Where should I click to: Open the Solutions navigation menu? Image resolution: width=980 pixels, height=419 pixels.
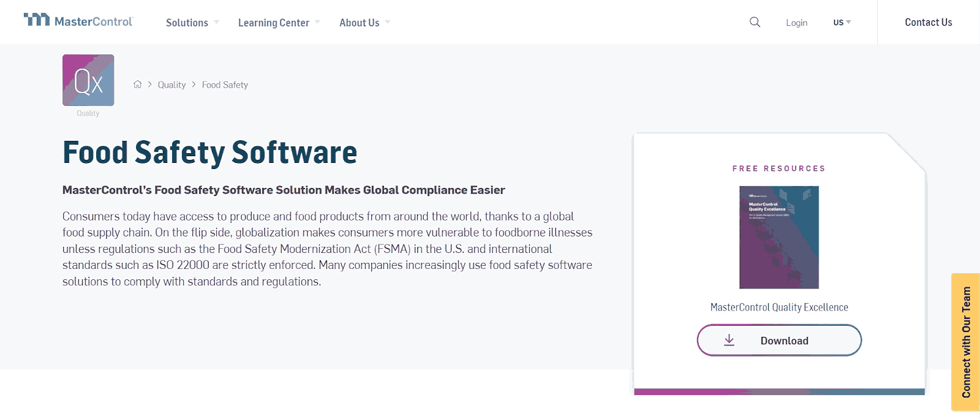click(x=187, y=23)
